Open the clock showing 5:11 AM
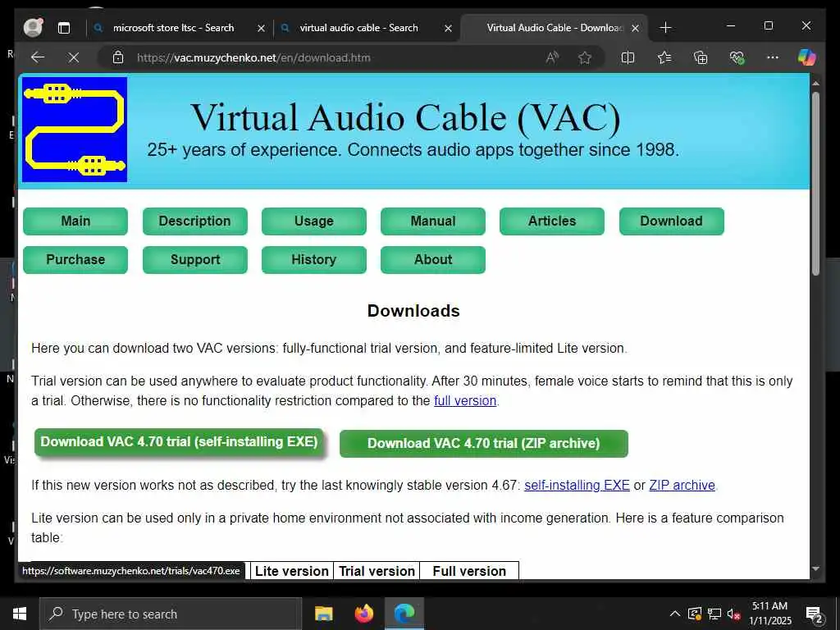The width and height of the screenshot is (840, 630). pos(769,614)
